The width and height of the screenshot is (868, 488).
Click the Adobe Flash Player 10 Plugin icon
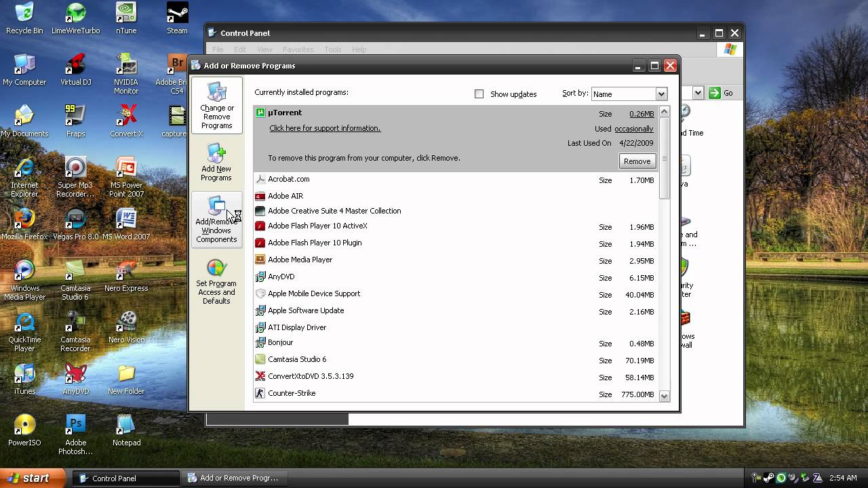point(260,243)
